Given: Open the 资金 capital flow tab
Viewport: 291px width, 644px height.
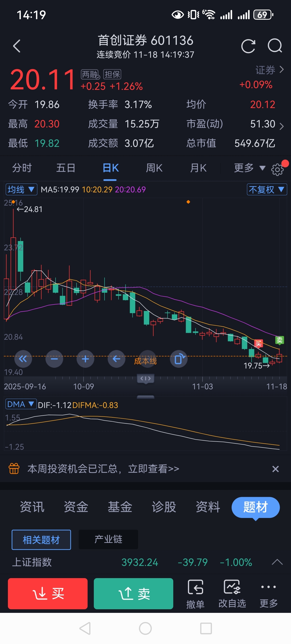Looking at the screenshot, I should coord(76,507).
